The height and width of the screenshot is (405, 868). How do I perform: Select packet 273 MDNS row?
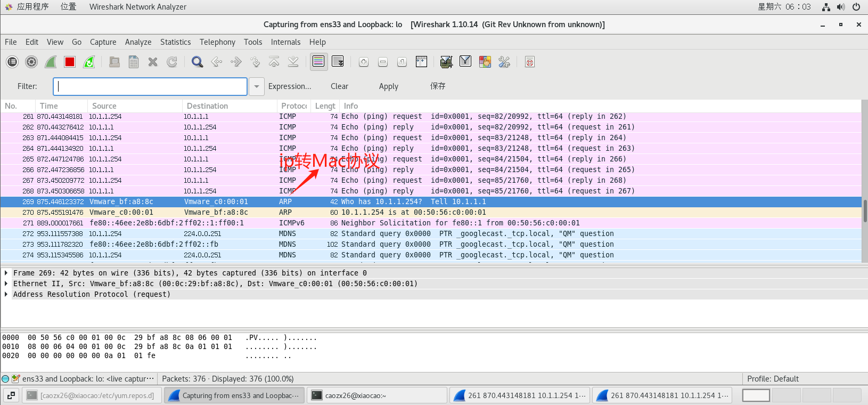coord(431,244)
